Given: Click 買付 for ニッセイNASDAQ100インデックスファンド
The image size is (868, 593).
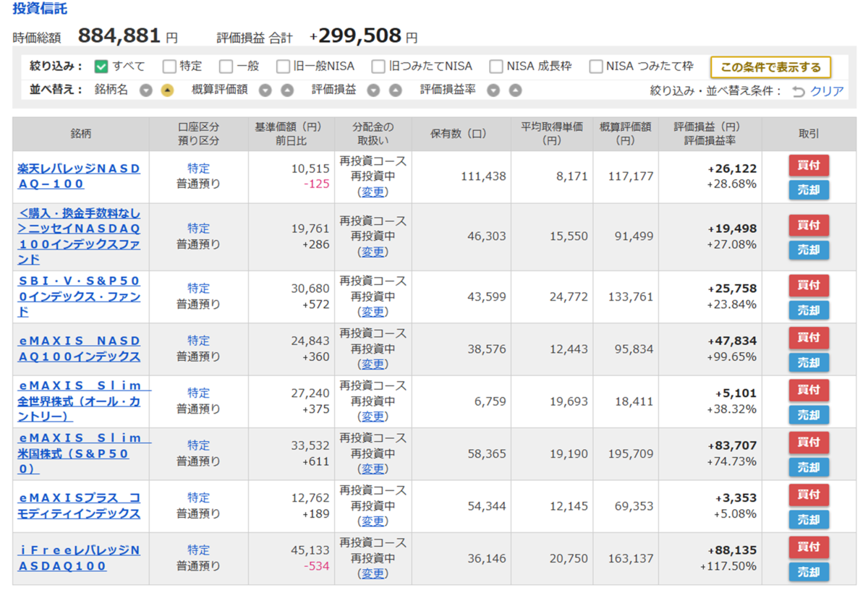Looking at the screenshot, I should click(809, 225).
